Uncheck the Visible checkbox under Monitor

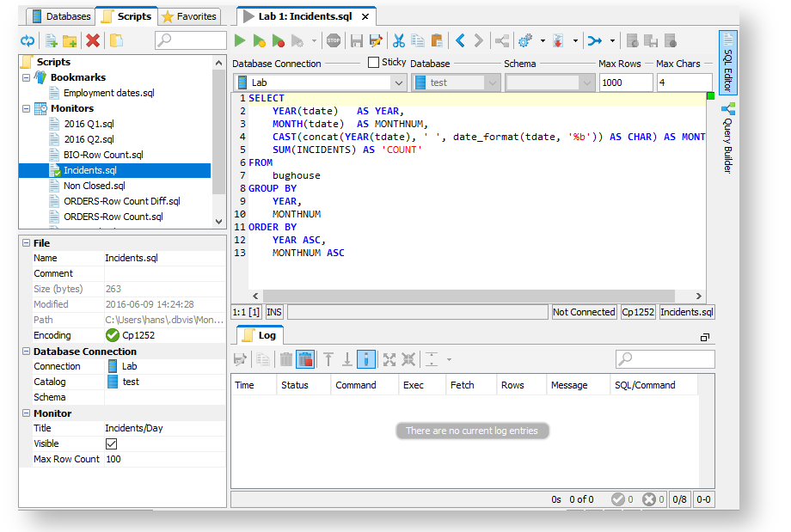click(x=112, y=443)
